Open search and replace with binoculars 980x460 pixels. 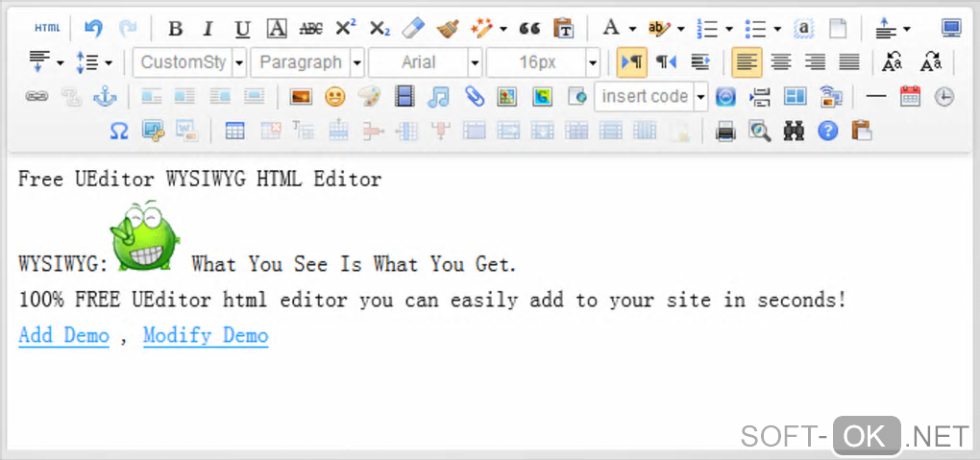[793, 131]
